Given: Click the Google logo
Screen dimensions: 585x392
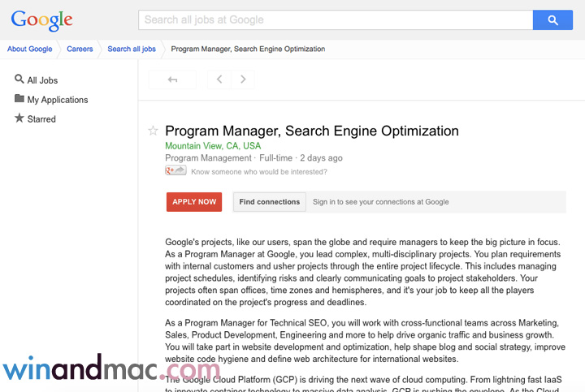Looking at the screenshot, I should click(x=41, y=20).
